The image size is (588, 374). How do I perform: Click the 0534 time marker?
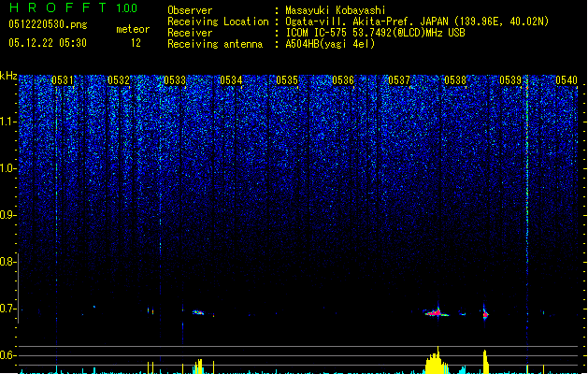(x=231, y=80)
